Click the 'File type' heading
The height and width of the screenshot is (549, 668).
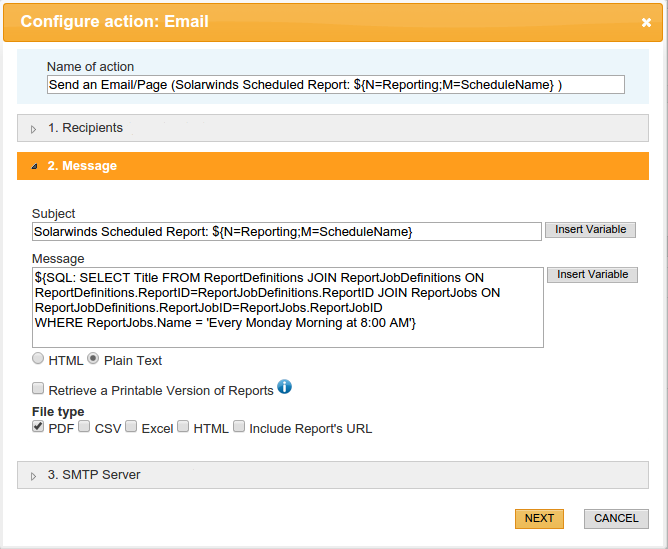tap(58, 412)
